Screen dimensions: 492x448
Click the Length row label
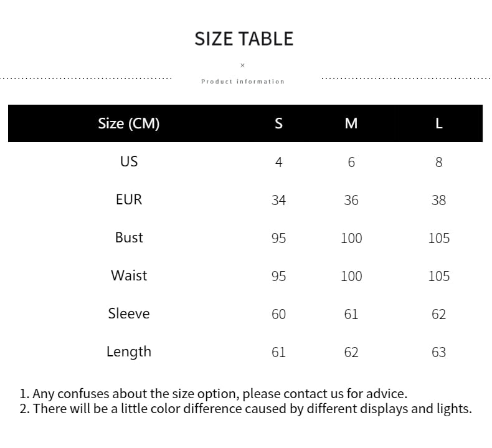129,351
